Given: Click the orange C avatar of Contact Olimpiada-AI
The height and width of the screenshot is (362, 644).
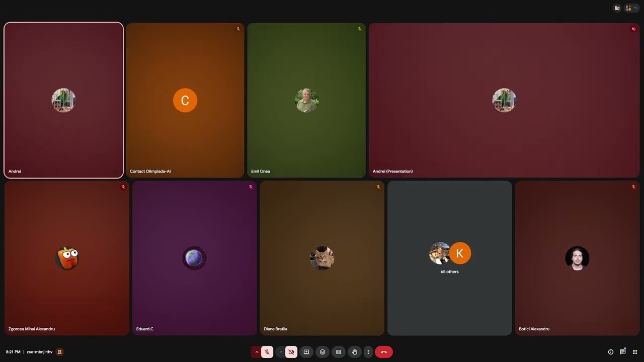Looking at the screenshot, I should click(x=185, y=101).
